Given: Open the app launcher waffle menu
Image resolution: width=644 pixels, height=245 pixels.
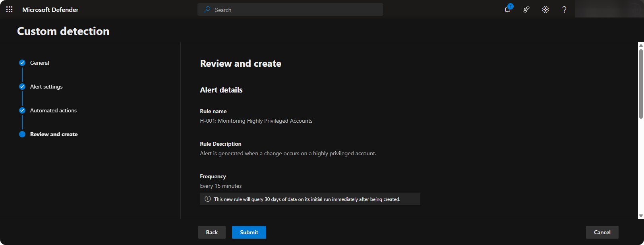Looking at the screenshot, I should (x=9, y=10).
